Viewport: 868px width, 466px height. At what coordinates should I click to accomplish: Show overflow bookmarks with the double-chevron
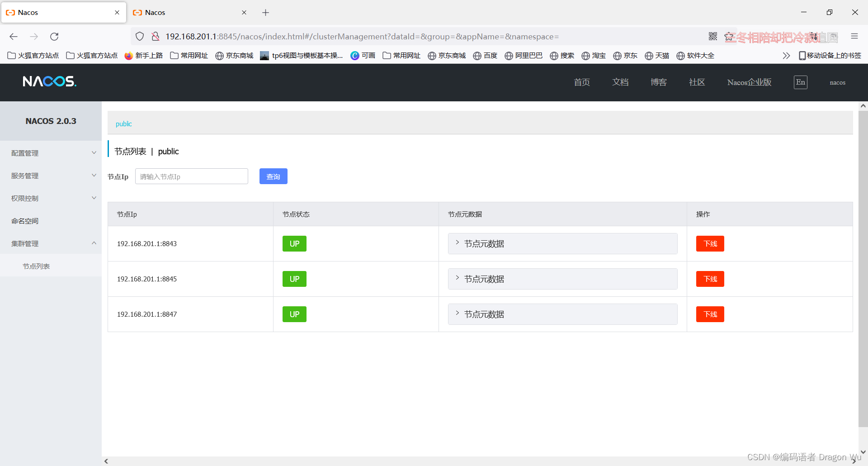786,55
